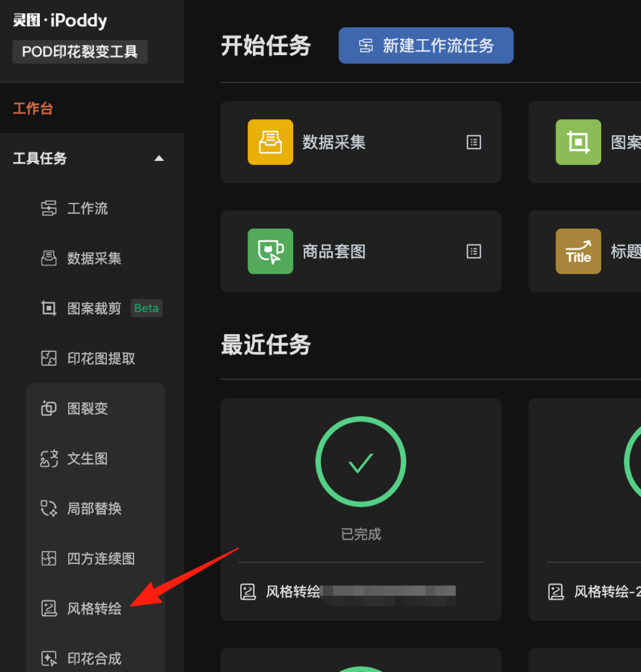Click the 最近任务 heading
The height and width of the screenshot is (672, 641).
266,344
